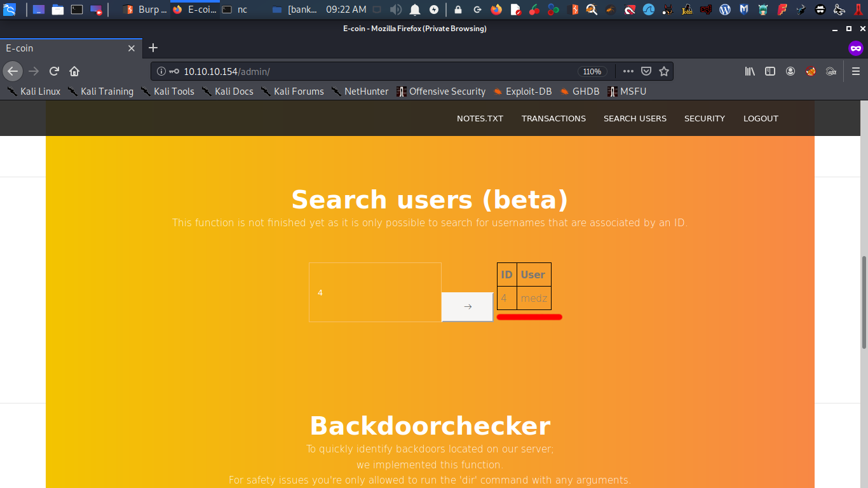The height and width of the screenshot is (488, 868).
Task: Go back to the previous page
Action: (13, 71)
